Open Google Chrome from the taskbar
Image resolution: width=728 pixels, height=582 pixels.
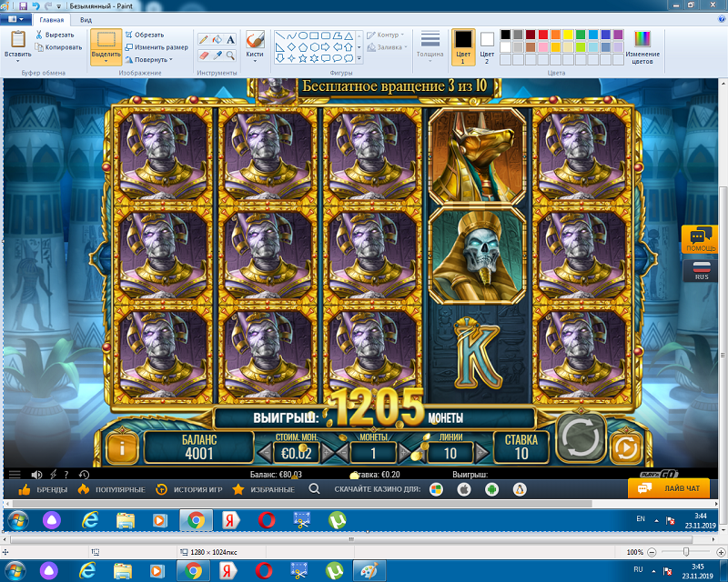(x=192, y=570)
